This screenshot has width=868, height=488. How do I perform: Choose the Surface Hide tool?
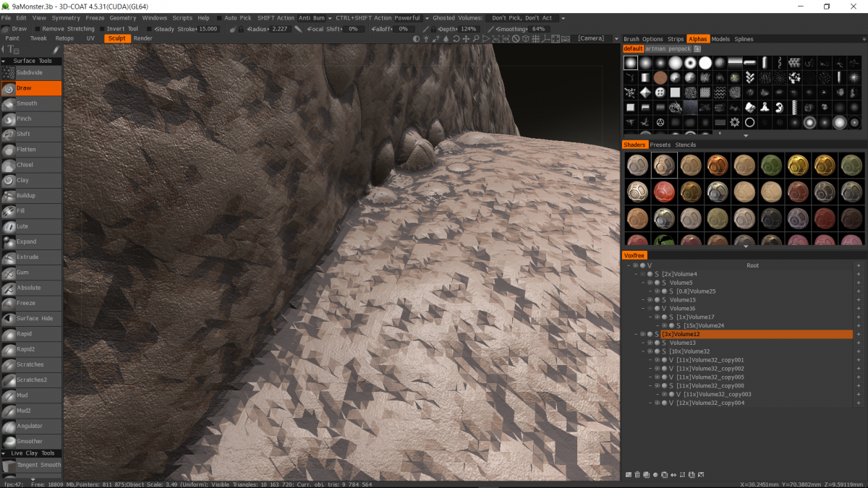pyautogui.click(x=34, y=319)
